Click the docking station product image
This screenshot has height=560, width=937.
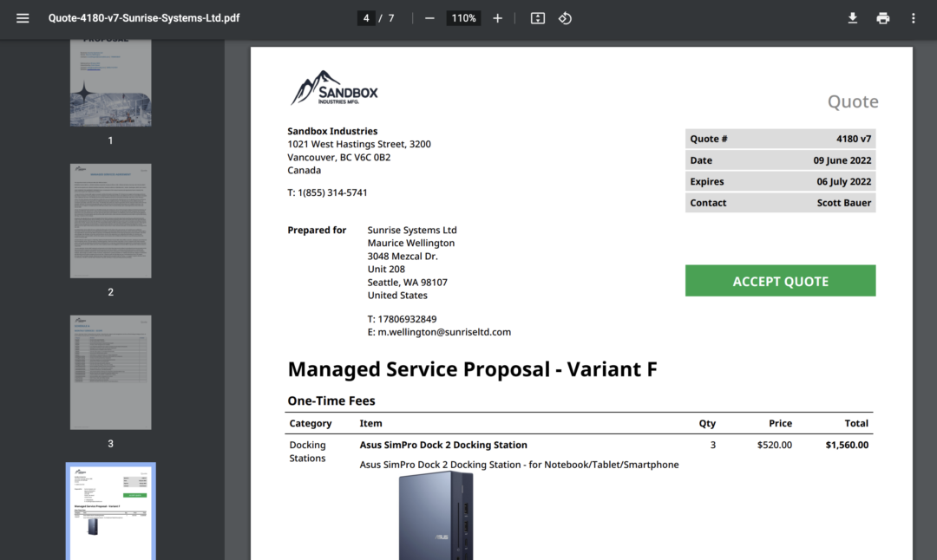[436, 516]
